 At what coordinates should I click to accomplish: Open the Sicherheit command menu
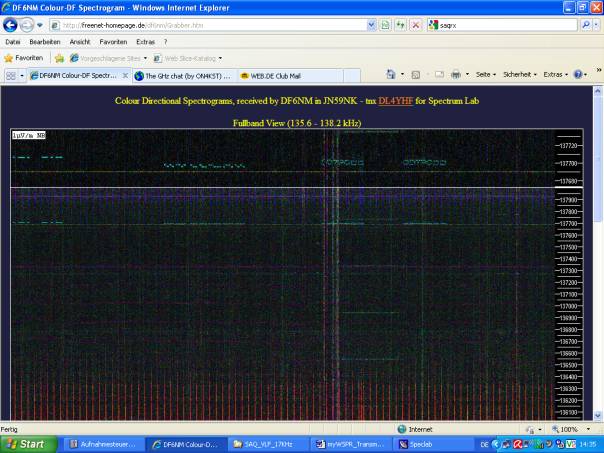click(x=520, y=74)
